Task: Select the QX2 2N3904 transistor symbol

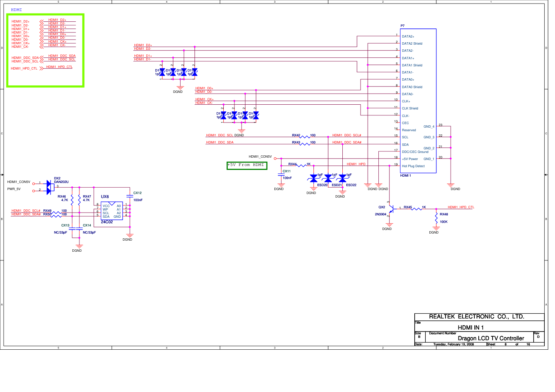Action: click(389, 209)
